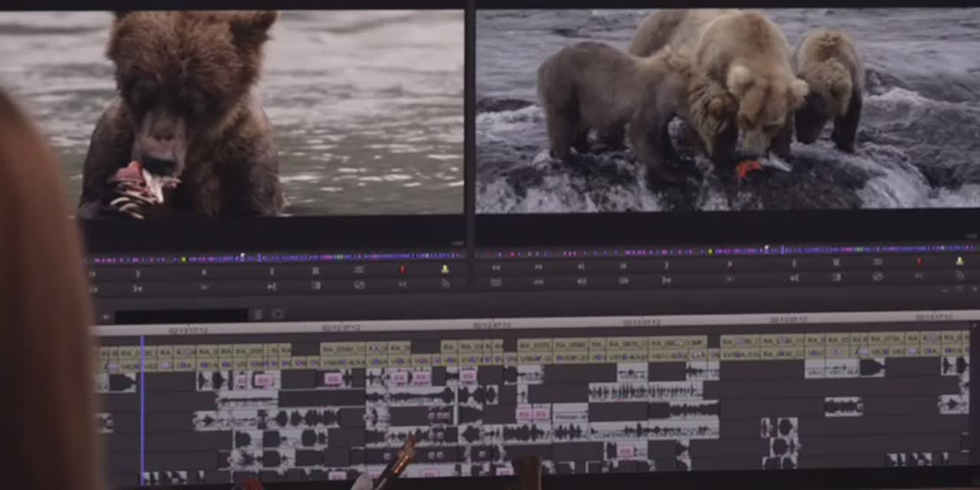Click the right monitor's colored position bar
The height and width of the screenshot is (490, 980).
[727, 250]
